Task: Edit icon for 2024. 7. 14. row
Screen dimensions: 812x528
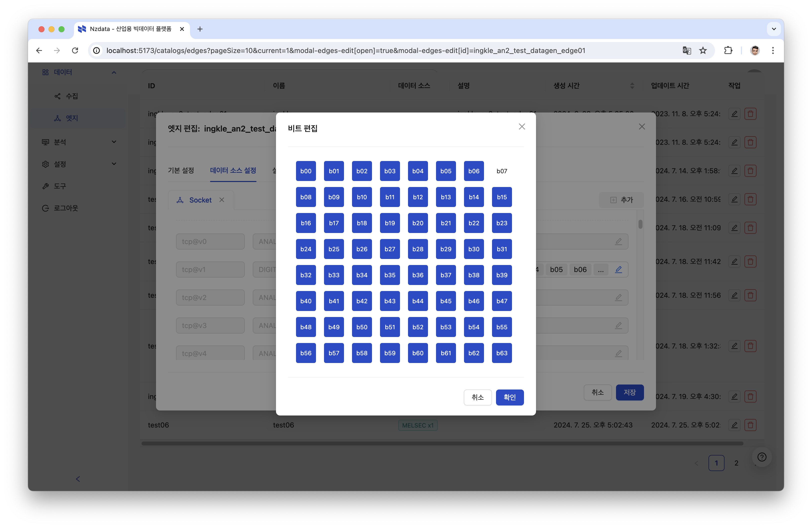Action: (734, 170)
